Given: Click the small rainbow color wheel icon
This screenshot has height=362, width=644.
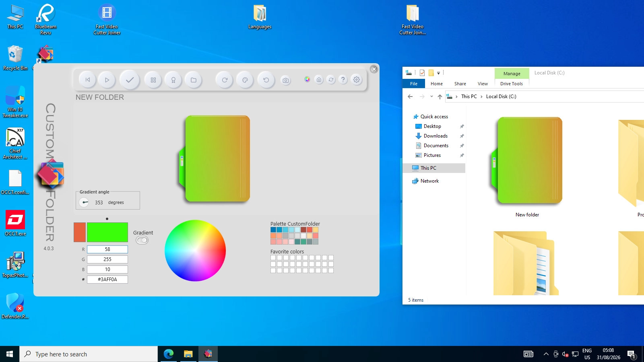Looking at the screenshot, I should [307, 79].
